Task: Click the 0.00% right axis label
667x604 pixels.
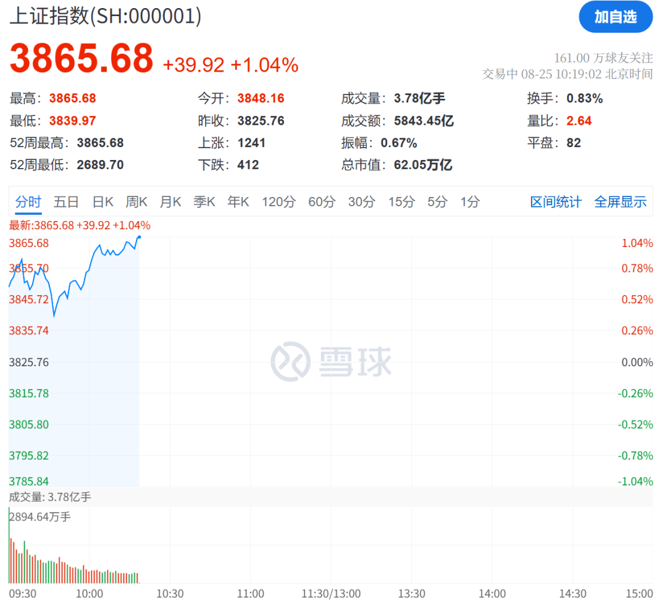Action: [637, 362]
